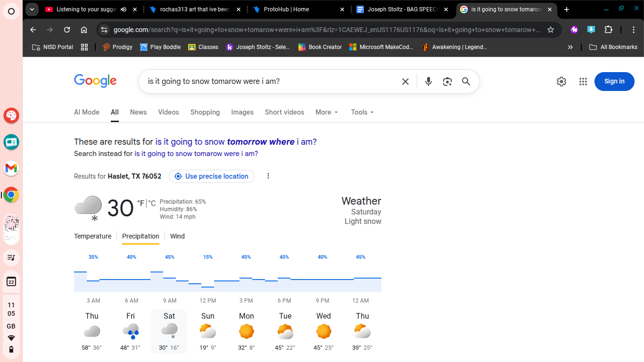Image resolution: width=644 pixels, height=362 pixels.
Task: Click the Use precise location button
Action: [x=212, y=176]
